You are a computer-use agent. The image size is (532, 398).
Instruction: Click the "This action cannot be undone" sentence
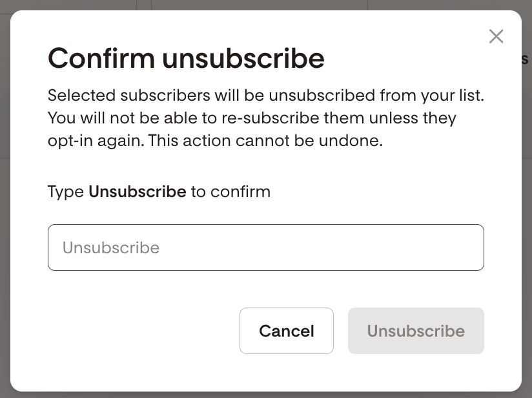tap(265, 141)
